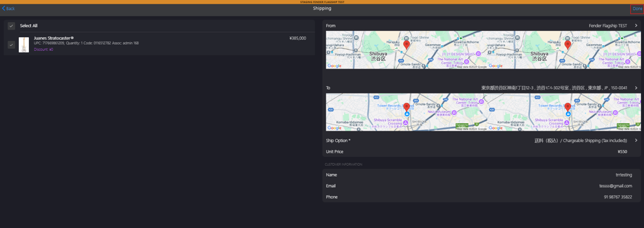644x228 pixels.
Task: Click the UPC and quantity details line
Action: tap(86, 43)
